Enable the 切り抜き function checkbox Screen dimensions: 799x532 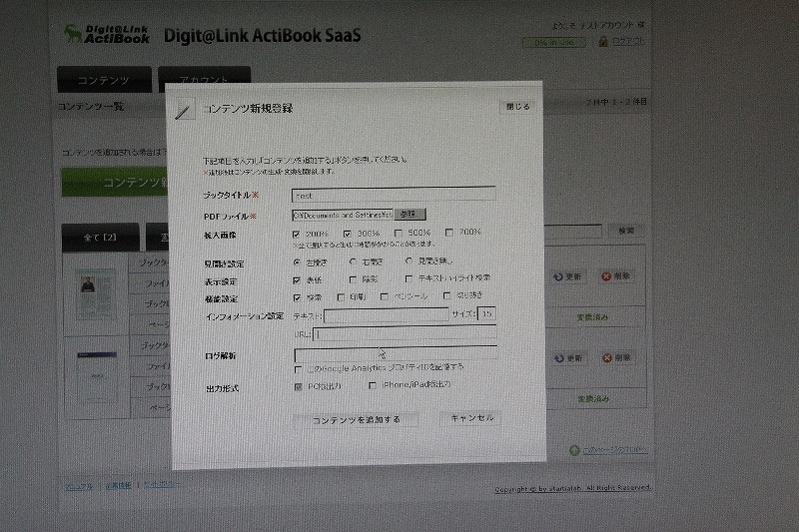446,295
